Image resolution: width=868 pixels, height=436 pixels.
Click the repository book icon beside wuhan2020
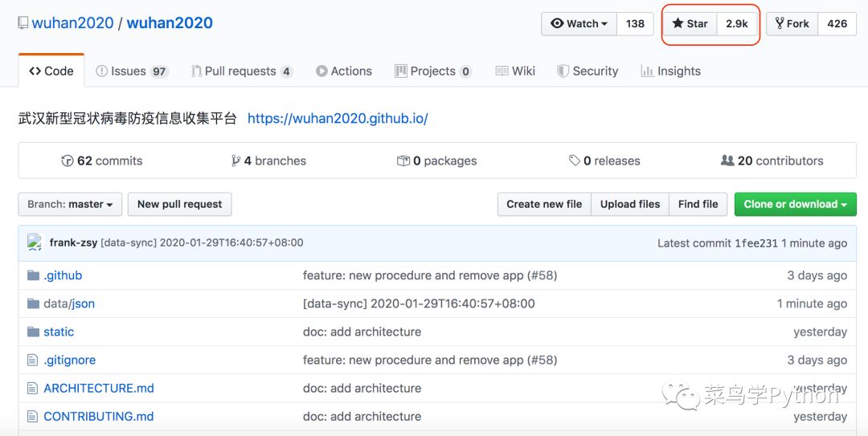(x=23, y=22)
